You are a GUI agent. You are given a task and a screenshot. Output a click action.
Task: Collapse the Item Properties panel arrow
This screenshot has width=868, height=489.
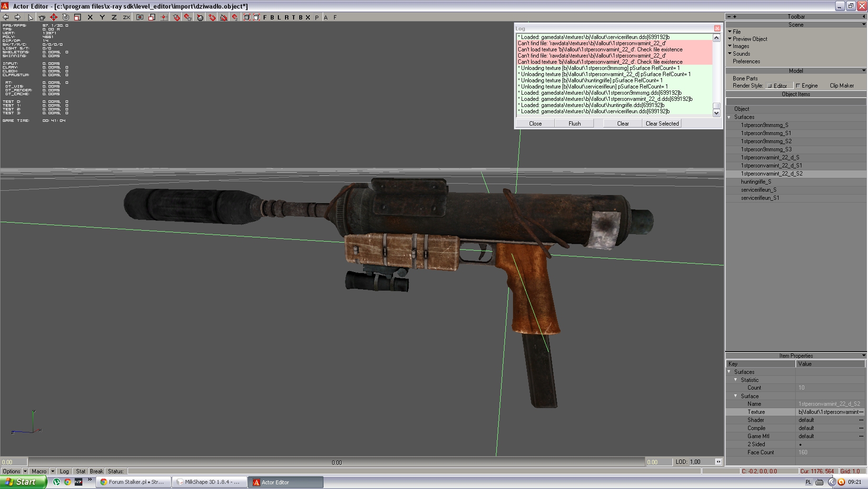(864, 356)
